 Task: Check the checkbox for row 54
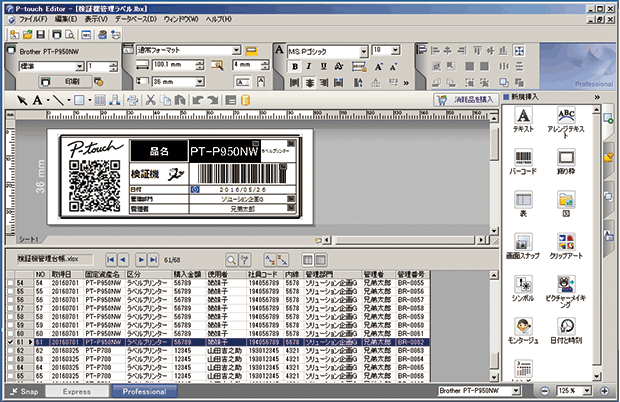[x=10, y=283]
